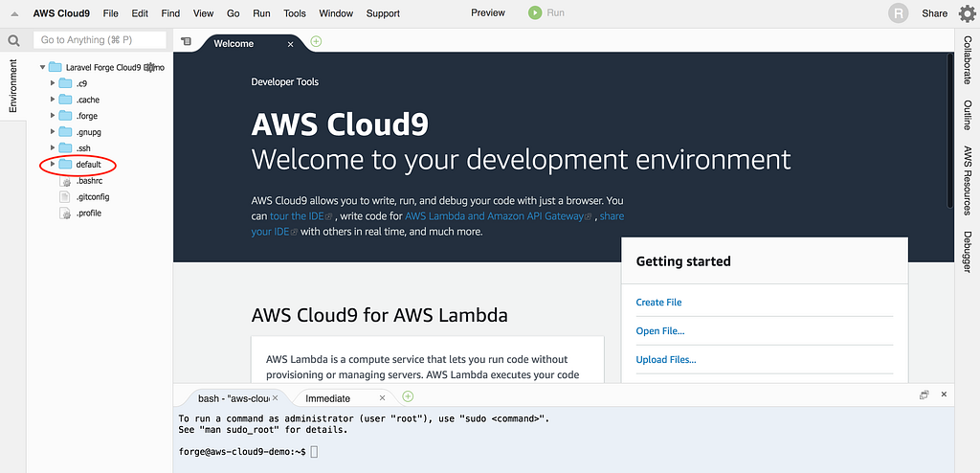Screen dimensions: 980x473
Task: Collapse the Laravel Forge Cloud9 root folder
Action: (x=42, y=67)
